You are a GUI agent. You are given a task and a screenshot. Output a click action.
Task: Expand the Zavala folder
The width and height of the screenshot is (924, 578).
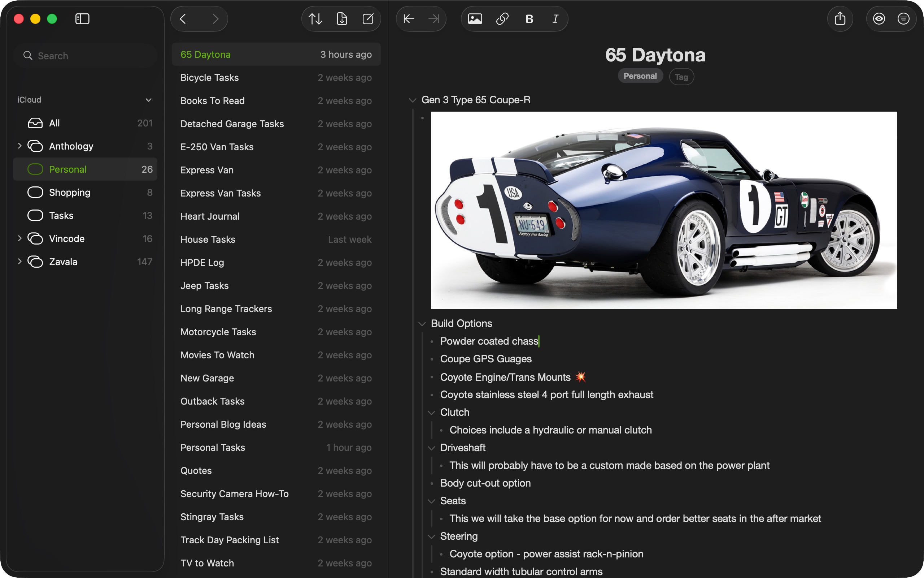(x=19, y=262)
